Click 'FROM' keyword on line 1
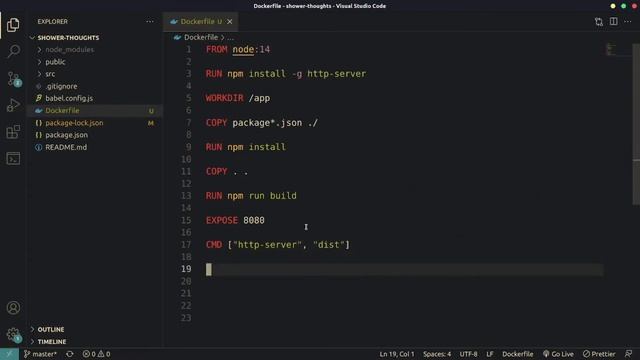Image resolution: width=640 pixels, height=360 pixels. click(216, 49)
